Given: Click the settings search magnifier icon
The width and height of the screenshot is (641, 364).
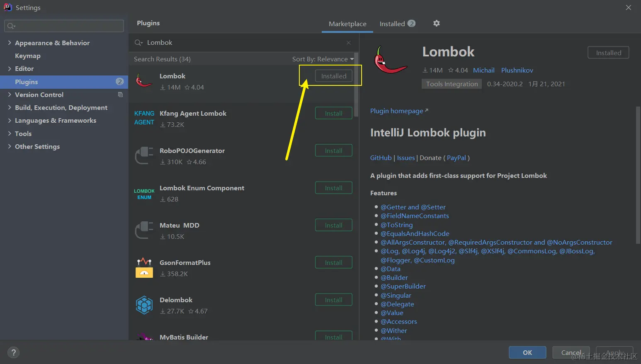Looking at the screenshot, I should (x=11, y=26).
